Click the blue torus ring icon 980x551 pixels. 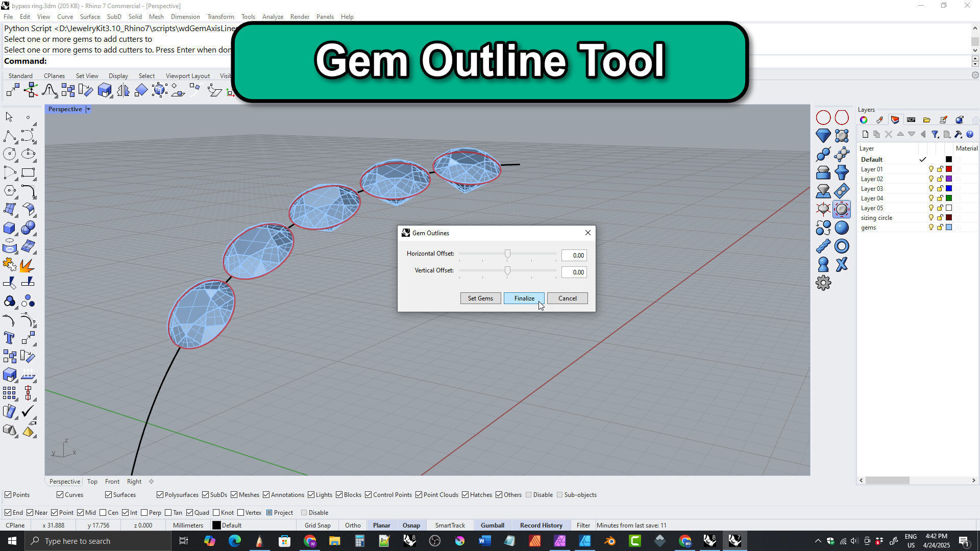point(841,246)
